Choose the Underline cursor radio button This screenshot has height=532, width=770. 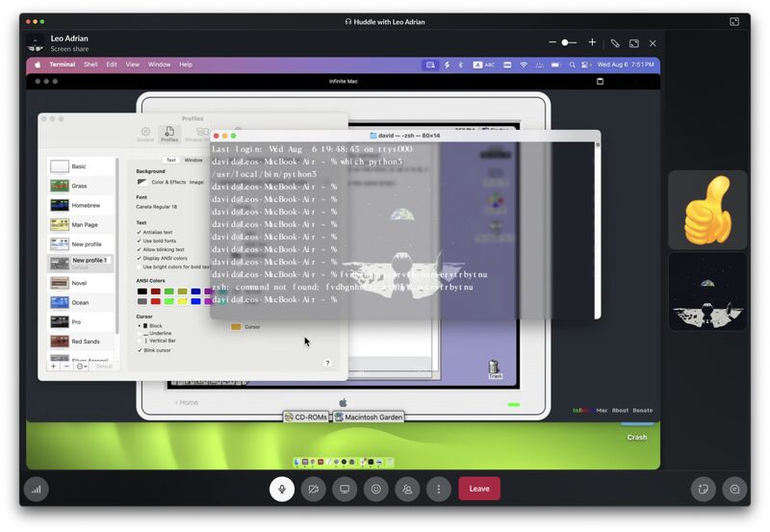tap(140, 333)
